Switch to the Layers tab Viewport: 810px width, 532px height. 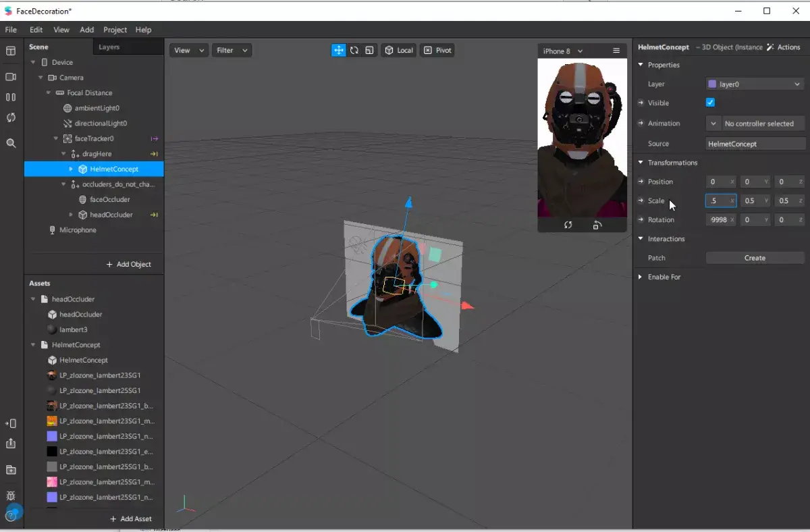pos(109,47)
